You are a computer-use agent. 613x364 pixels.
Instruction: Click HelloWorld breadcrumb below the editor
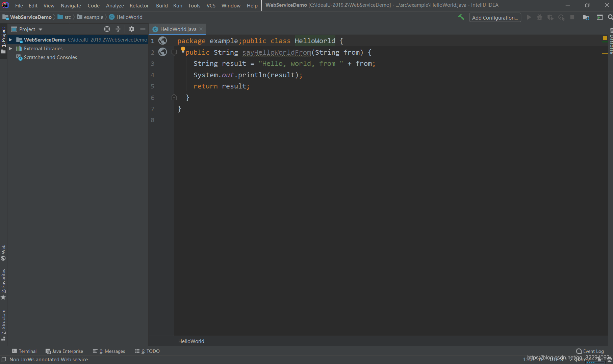(x=191, y=341)
